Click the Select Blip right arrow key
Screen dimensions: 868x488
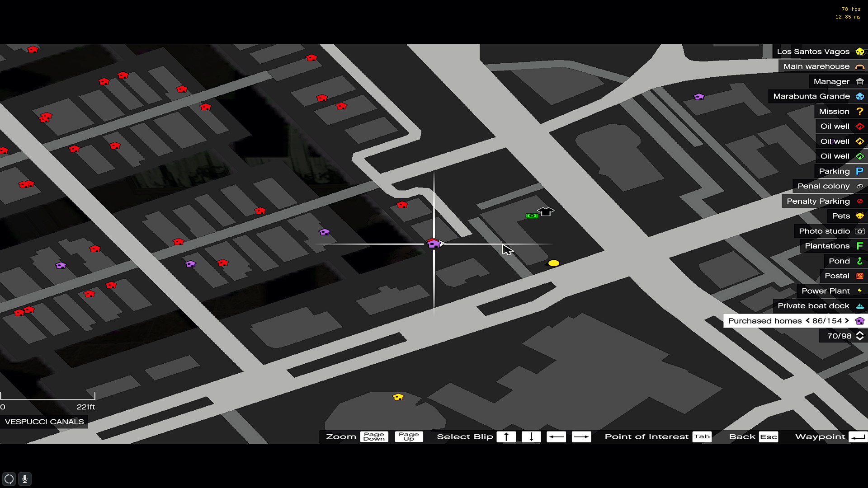point(581,436)
